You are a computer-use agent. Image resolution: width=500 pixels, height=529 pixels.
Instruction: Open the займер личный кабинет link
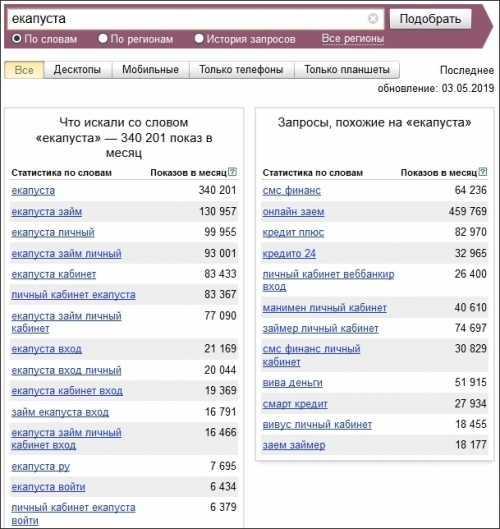[x=321, y=329]
